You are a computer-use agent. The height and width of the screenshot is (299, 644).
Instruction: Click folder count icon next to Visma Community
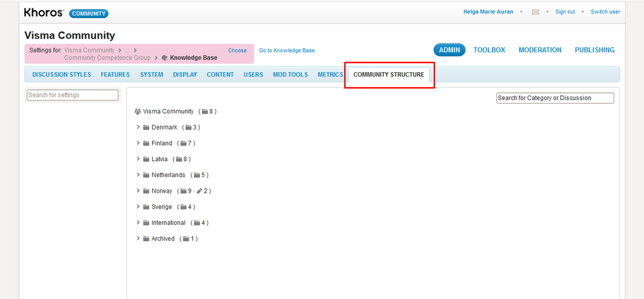pos(204,111)
